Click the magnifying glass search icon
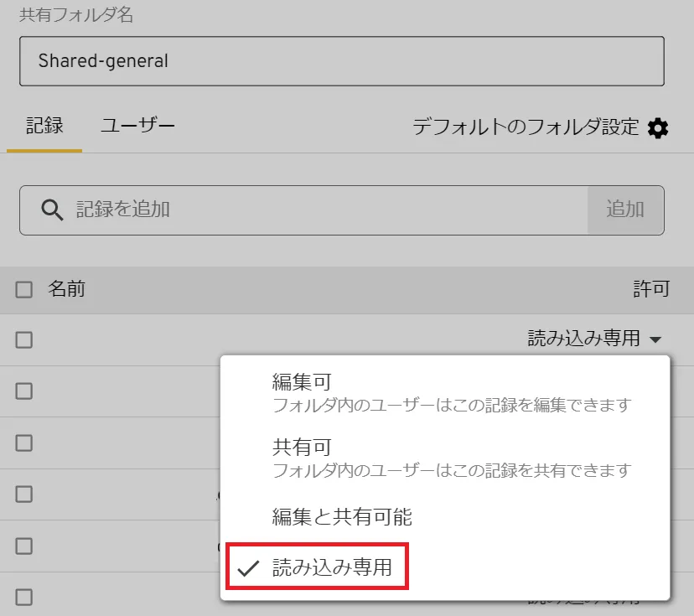The image size is (694, 616). tap(52, 210)
